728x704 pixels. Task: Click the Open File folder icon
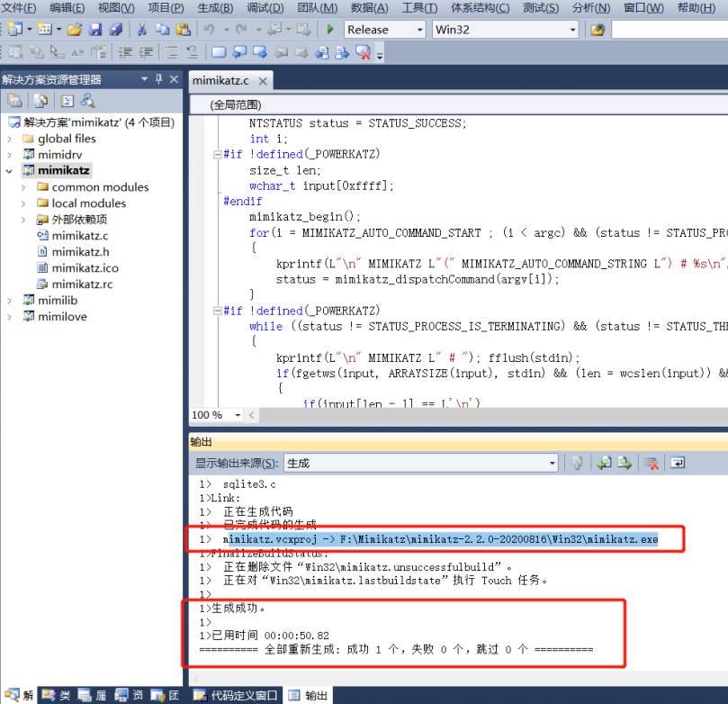(x=75, y=30)
